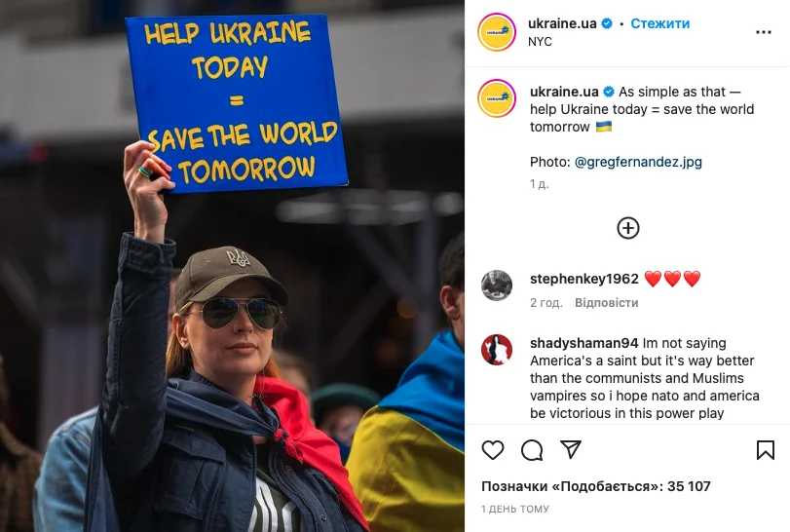Open the comment speech bubble icon
This screenshot has height=532, width=790.
click(x=532, y=450)
